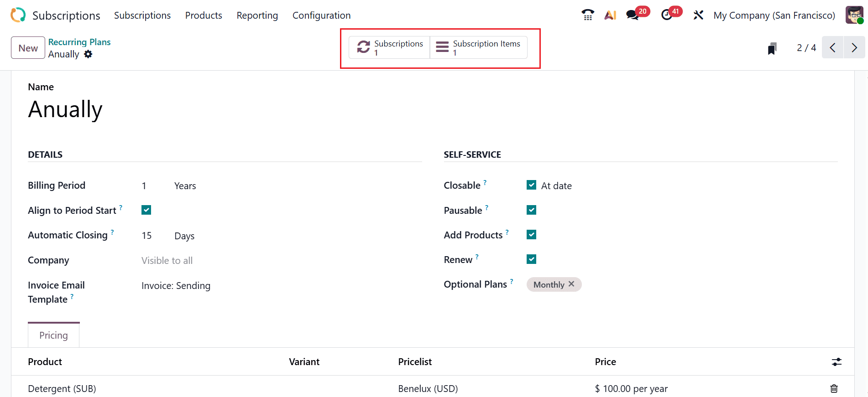The image size is (868, 397).
Task: Open the company switcher My Company (San Francisco)
Action: pos(774,15)
